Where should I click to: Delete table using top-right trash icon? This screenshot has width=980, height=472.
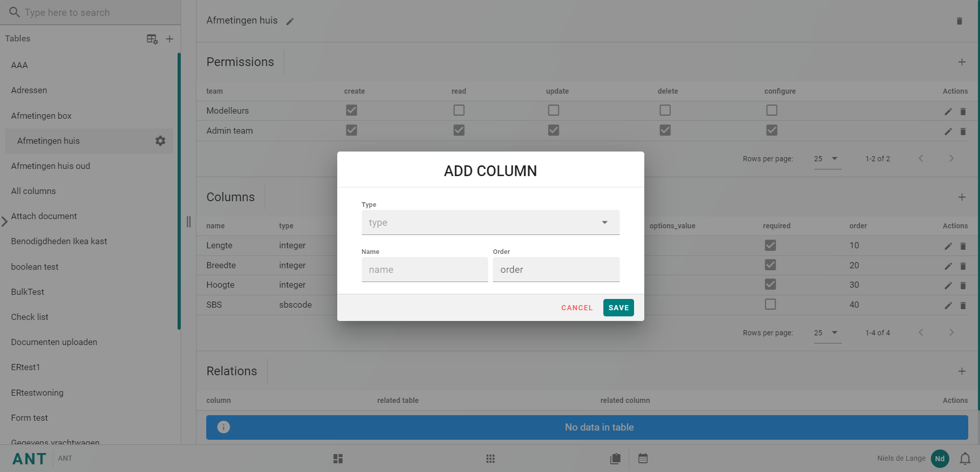click(959, 21)
